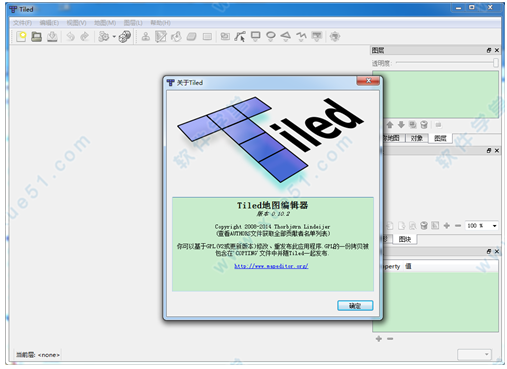Float the properties panel with its undock icon
Screen dimensions: 507x369
click(489, 251)
